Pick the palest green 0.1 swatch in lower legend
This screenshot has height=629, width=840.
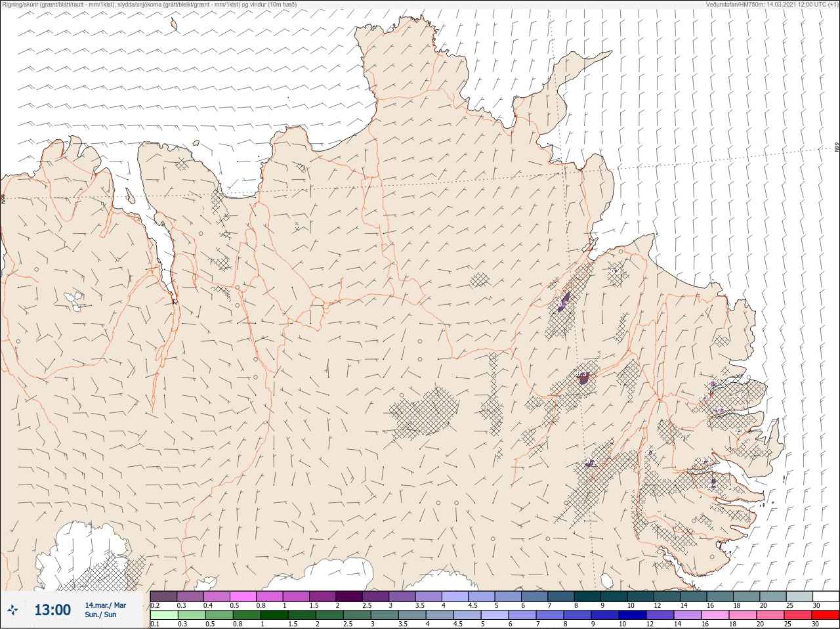click(x=163, y=615)
